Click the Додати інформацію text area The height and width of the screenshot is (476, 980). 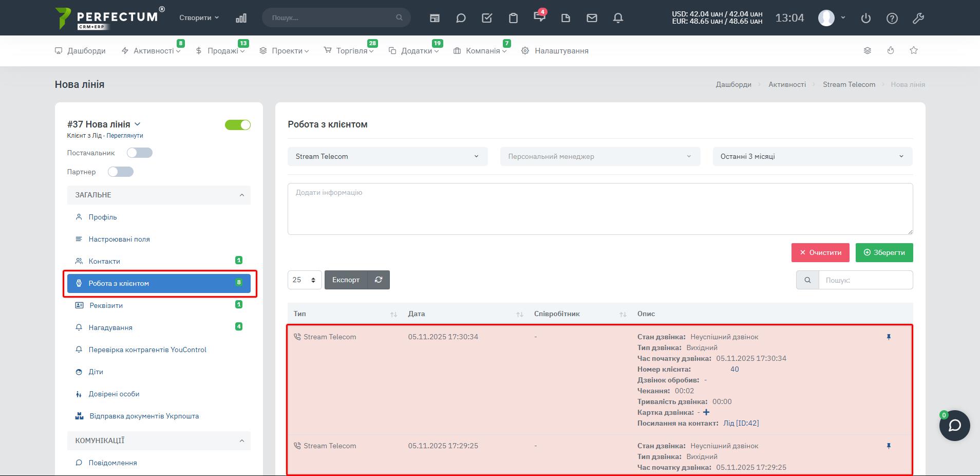pyautogui.click(x=600, y=209)
